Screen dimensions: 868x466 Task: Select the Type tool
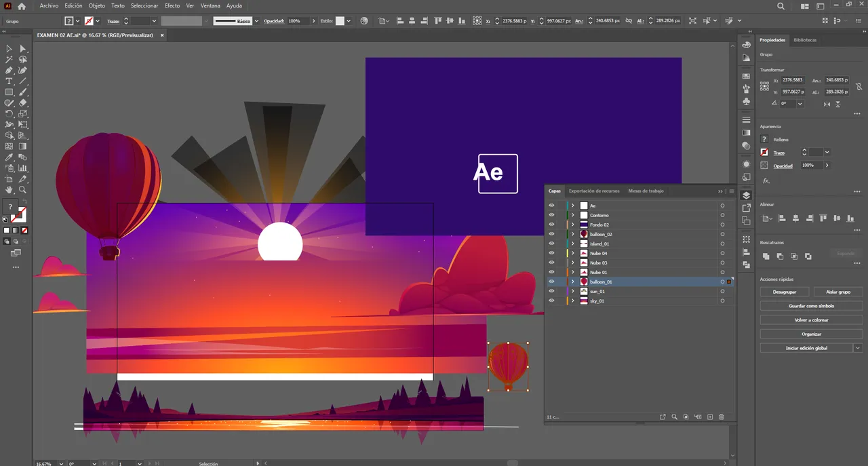click(9, 81)
